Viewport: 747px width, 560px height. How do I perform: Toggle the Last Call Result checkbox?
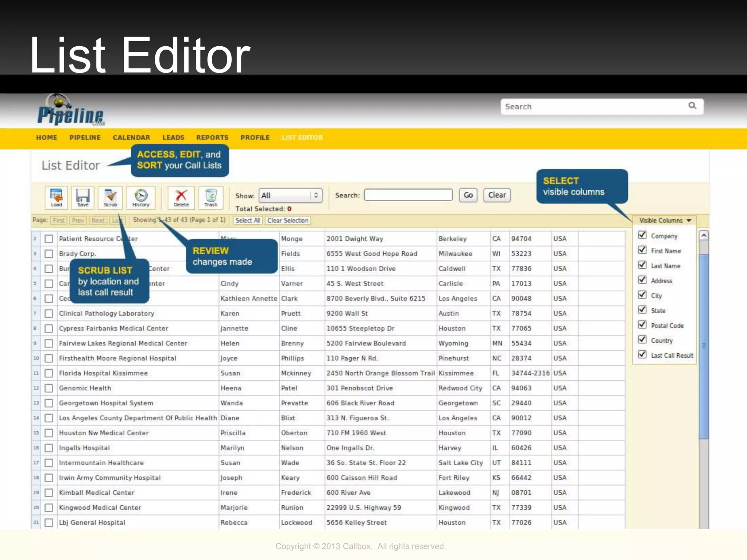coord(642,354)
